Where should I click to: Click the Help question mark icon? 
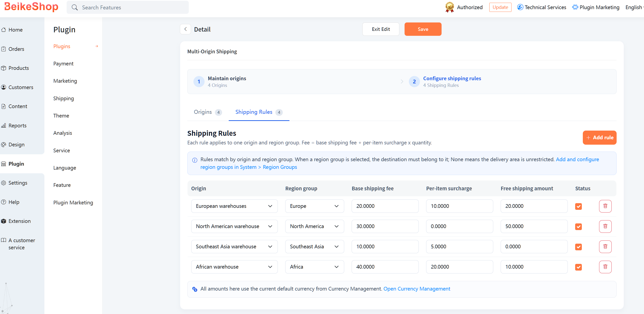click(3, 202)
